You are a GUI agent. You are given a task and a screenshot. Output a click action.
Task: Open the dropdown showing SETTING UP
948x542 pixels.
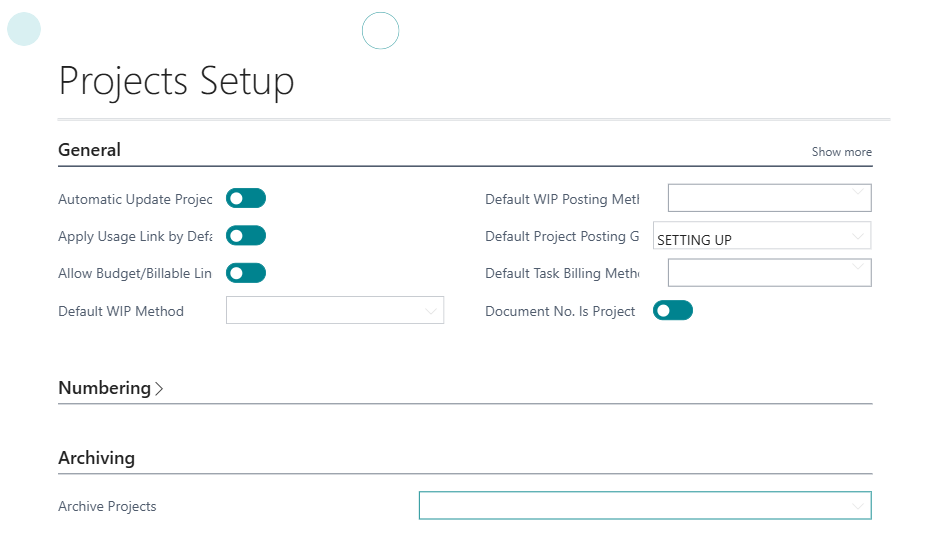point(762,236)
